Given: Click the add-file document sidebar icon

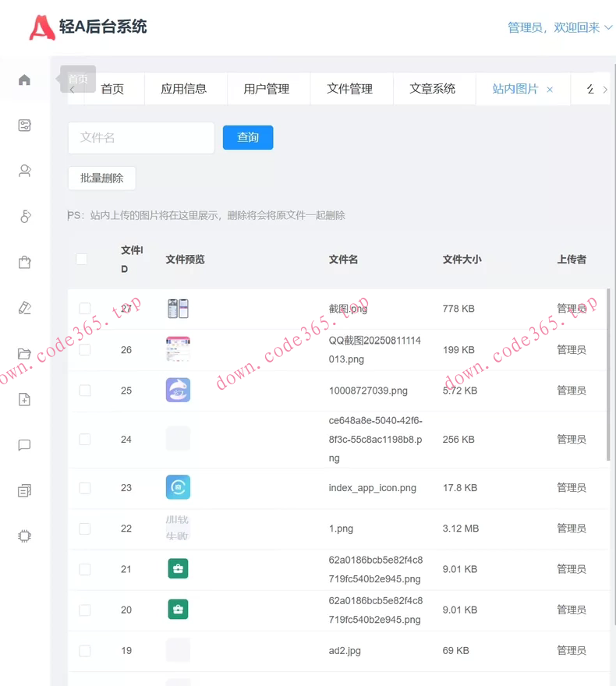Looking at the screenshot, I should click(x=24, y=399).
